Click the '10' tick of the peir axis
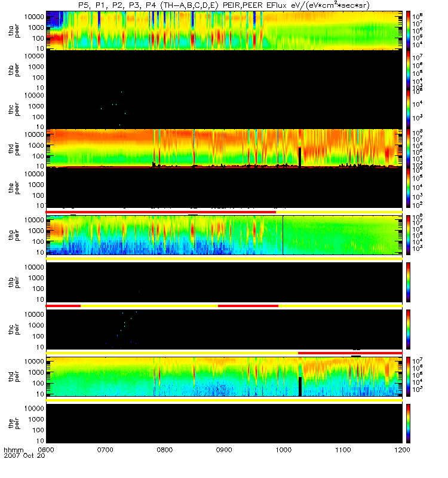The width and height of the screenshot is (448, 478). pyautogui.click(x=40, y=441)
